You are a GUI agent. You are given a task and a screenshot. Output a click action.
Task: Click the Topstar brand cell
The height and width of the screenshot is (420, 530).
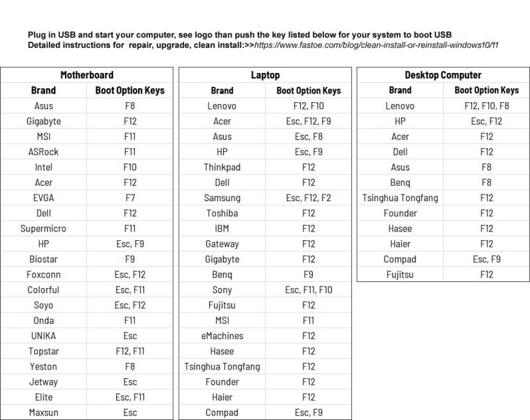(44, 351)
